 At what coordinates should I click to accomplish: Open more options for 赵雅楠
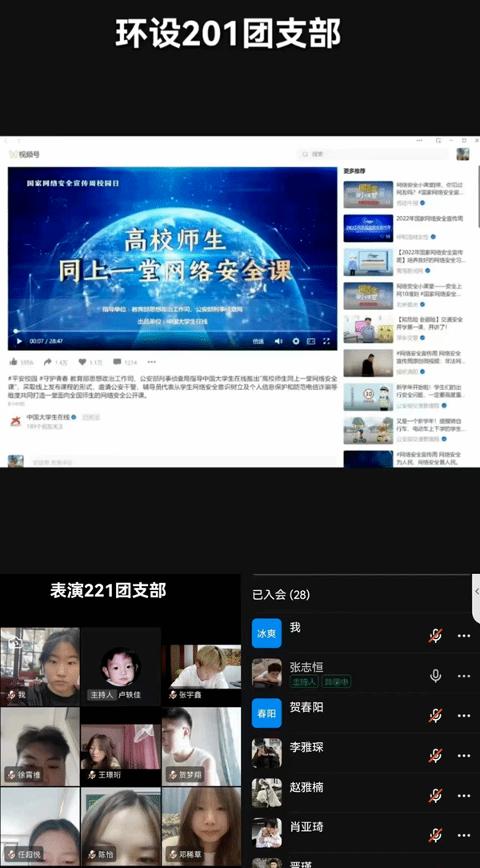463,795
